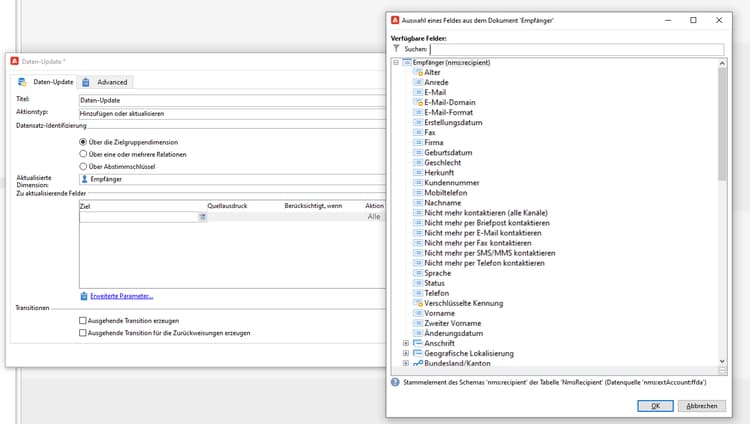The image size is (750, 424).
Task: Select the E-Mail field row
Action: 435,92
